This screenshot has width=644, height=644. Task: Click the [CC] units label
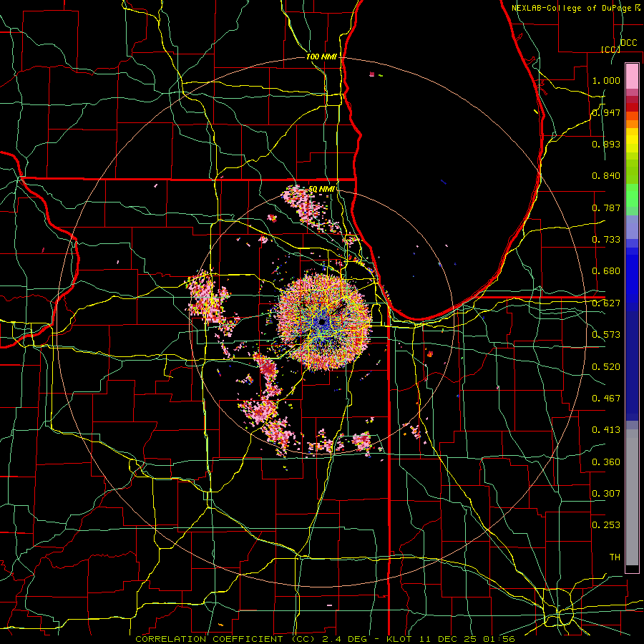(610, 49)
